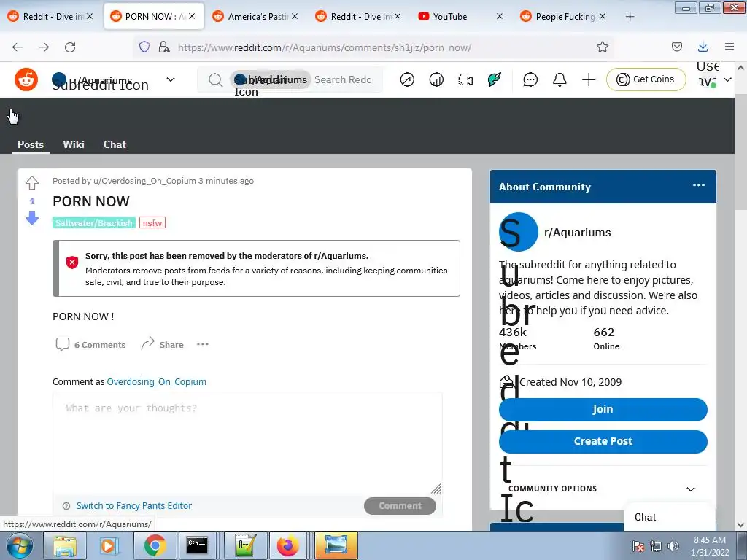The height and width of the screenshot is (560, 747).
Task: Open post overflow three-dots menu
Action: (x=203, y=344)
